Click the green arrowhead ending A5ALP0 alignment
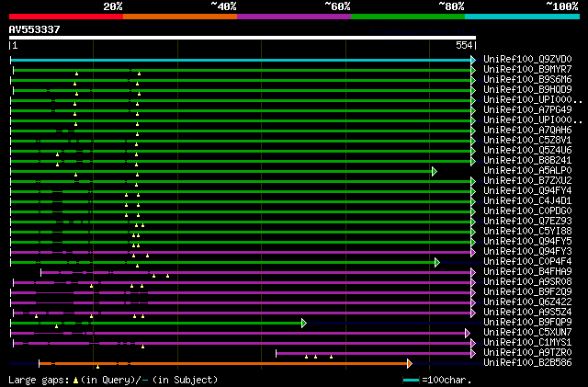The height and width of the screenshot is (387, 588). 435,172
